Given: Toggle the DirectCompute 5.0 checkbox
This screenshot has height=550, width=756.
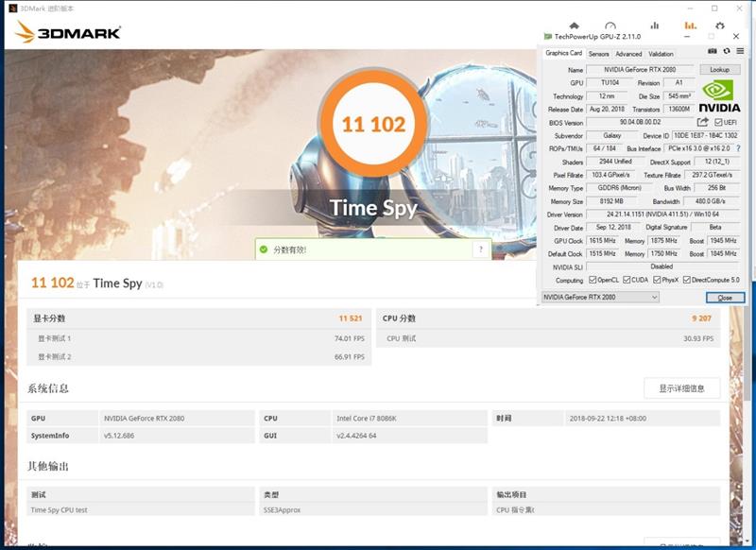Looking at the screenshot, I should (687, 280).
